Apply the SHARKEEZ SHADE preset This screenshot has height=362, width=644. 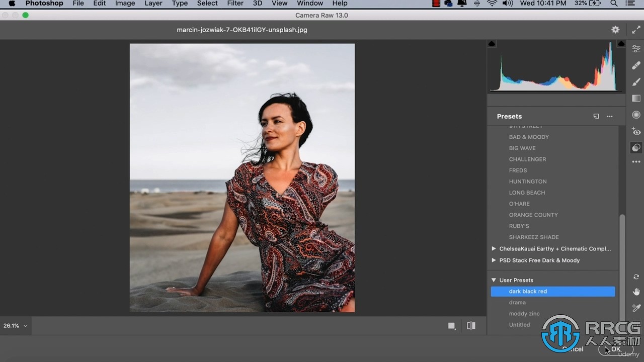tap(534, 237)
